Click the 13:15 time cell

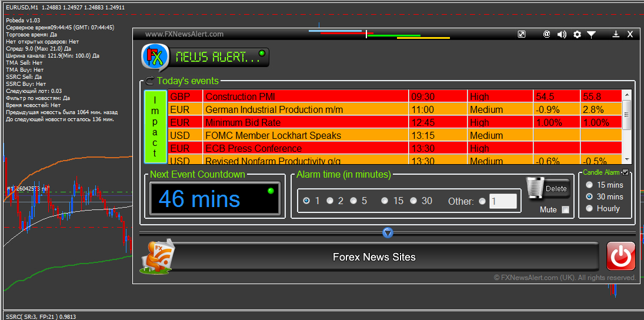(x=438, y=135)
